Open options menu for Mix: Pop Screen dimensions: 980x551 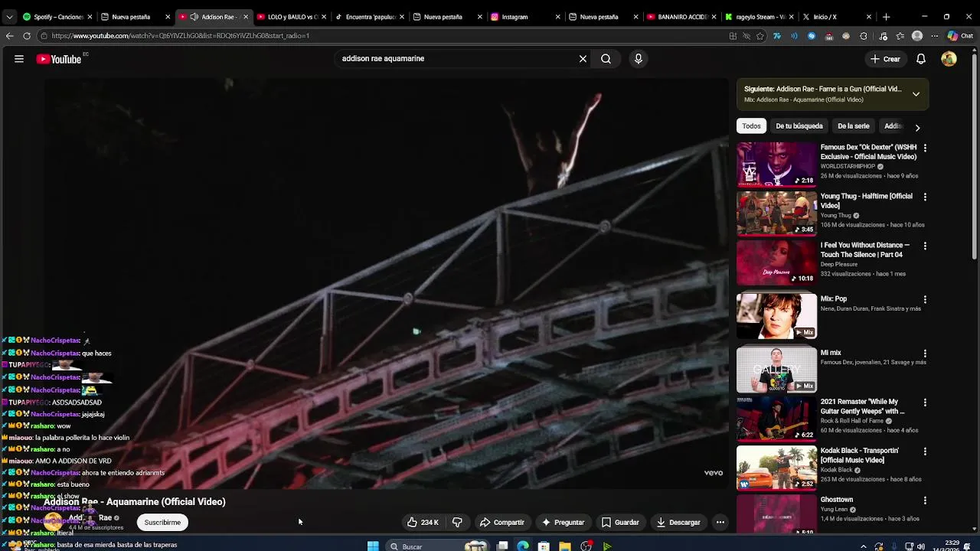click(x=925, y=300)
